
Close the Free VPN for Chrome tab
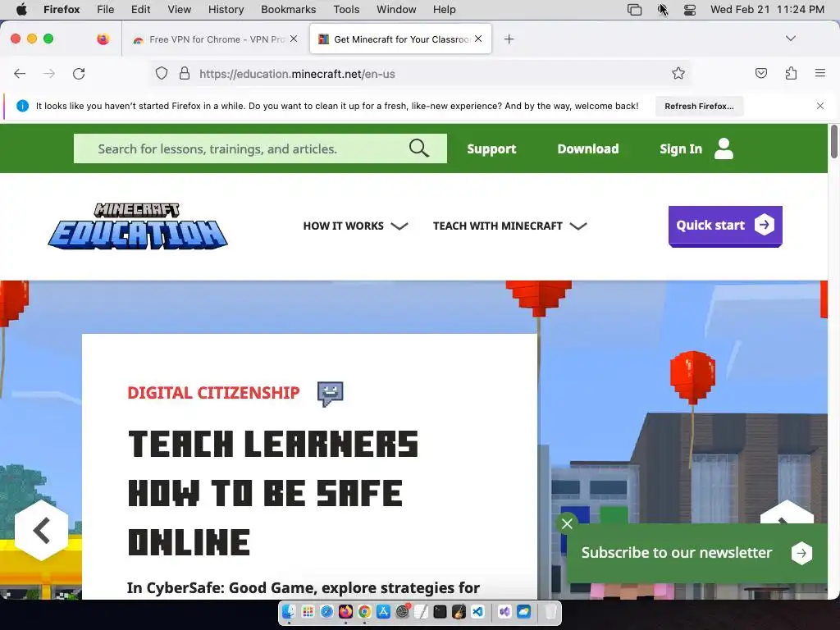point(294,39)
